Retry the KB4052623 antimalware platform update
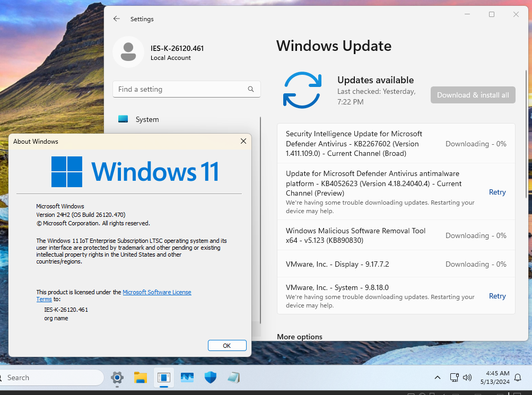 (497, 192)
